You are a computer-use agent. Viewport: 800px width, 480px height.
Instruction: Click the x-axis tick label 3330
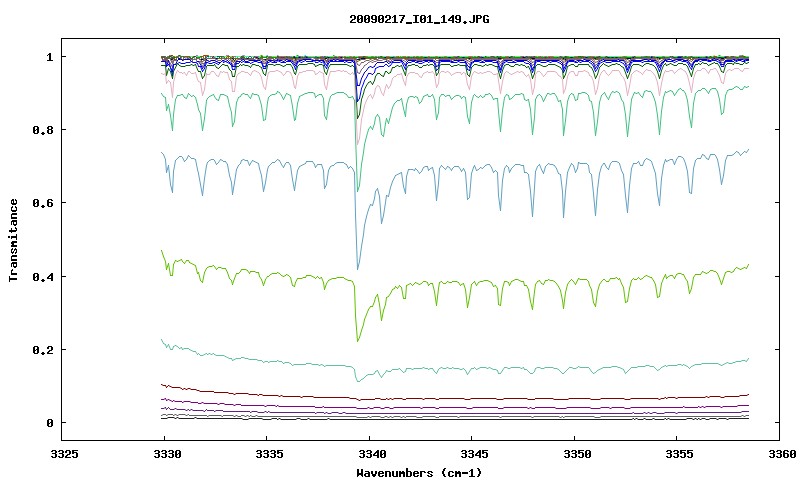pyautogui.click(x=167, y=454)
